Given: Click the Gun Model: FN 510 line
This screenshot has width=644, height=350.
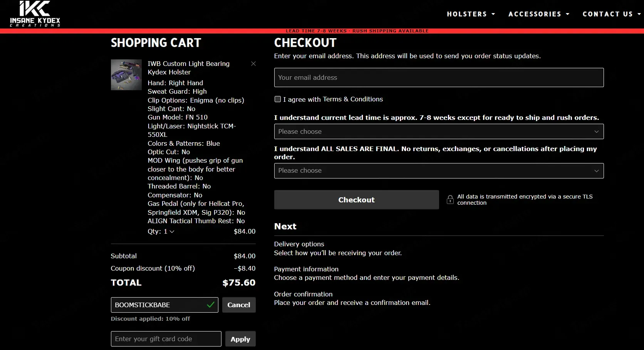Looking at the screenshot, I should point(178,117).
